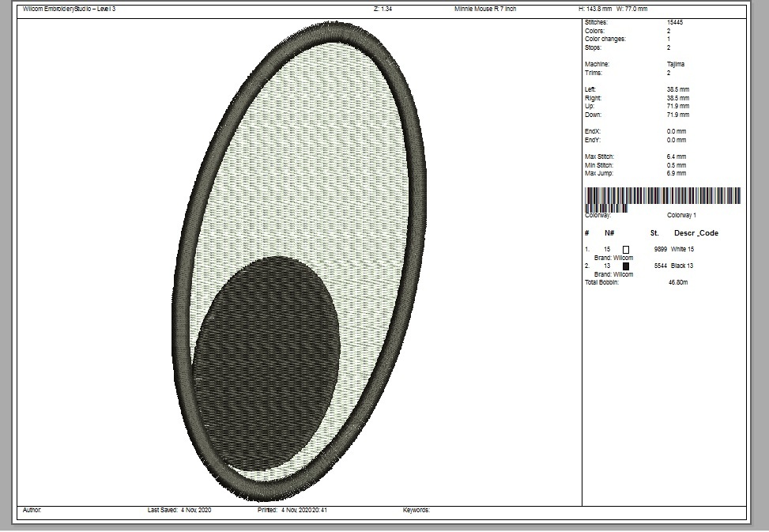Viewport: 769px width, 532px height.
Task: Click 'Brand: Wilcom' under the White 15 row
Action: tap(613, 258)
